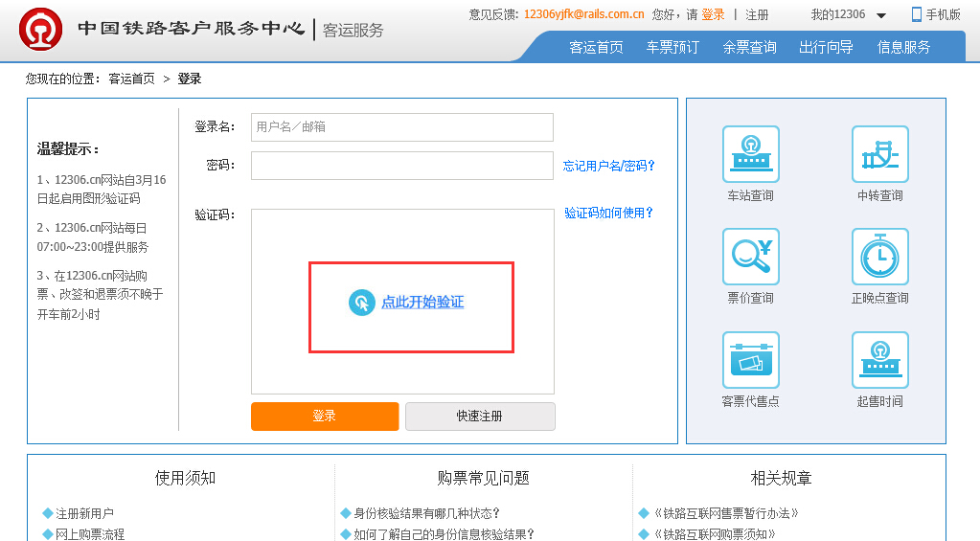Open 信息服务 navigation tab
Viewport: 980px width, 541px height.
903,48
